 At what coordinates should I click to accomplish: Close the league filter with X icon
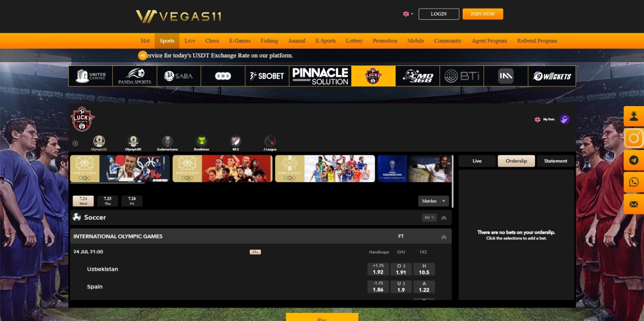pos(75,143)
